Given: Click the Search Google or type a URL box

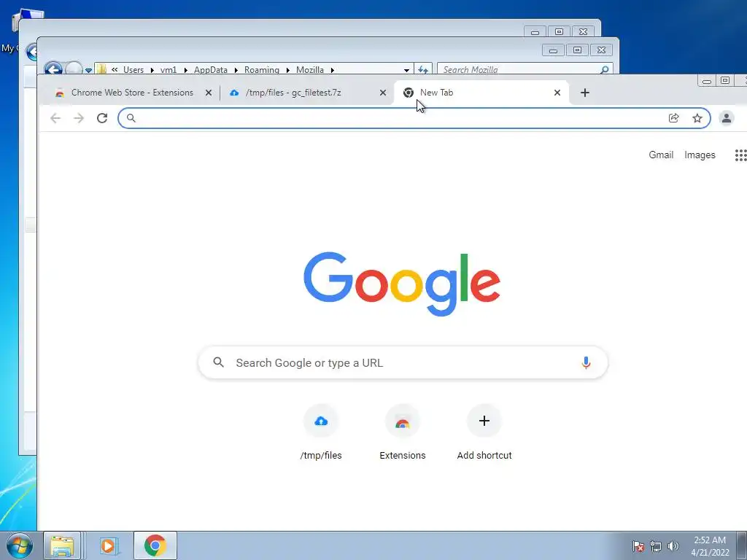Looking at the screenshot, I should pos(403,363).
